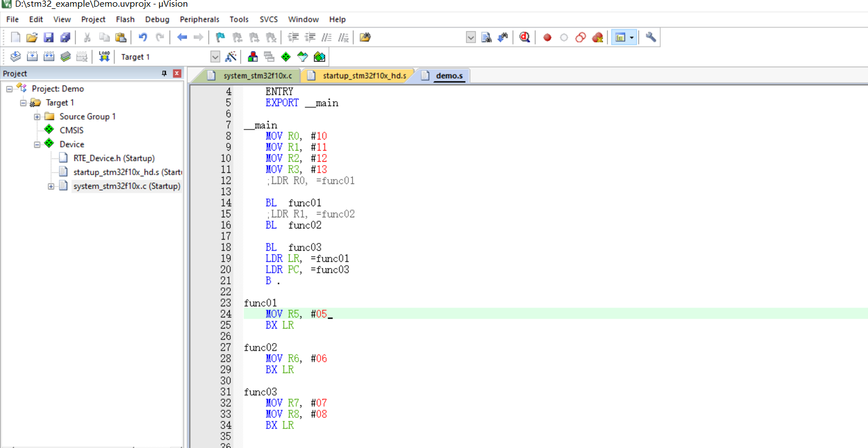Click the Find document search icon
Image resolution: width=868 pixels, height=448 pixels.
(x=486, y=37)
